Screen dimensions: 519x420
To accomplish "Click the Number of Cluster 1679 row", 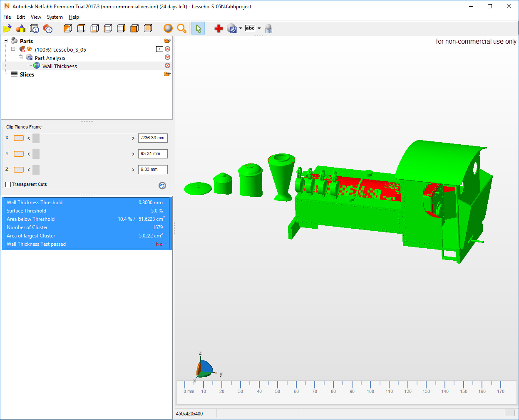I will pos(87,227).
